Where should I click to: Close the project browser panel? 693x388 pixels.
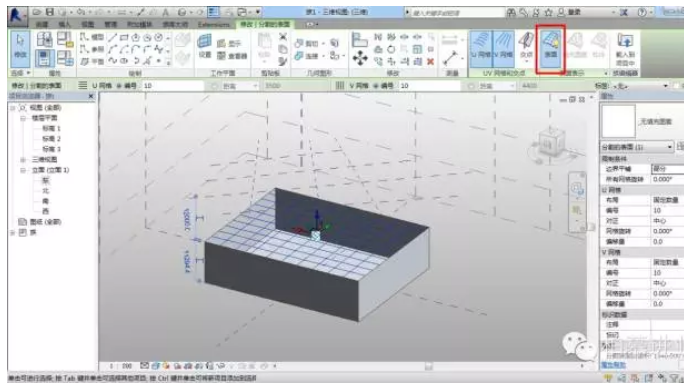coord(91,96)
